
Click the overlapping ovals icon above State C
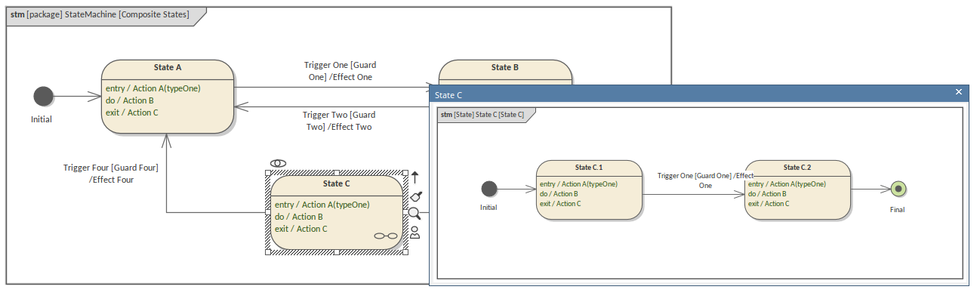pyautogui.click(x=278, y=164)
